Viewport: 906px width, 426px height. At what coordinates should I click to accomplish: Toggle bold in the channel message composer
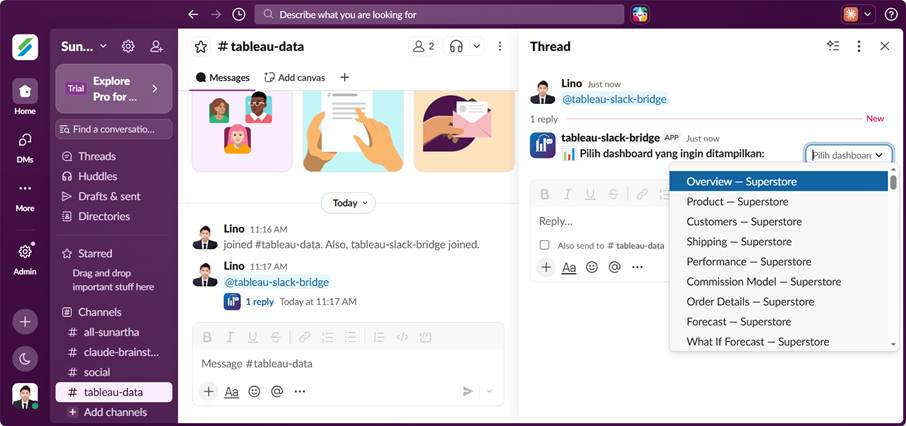click(207, 338)
